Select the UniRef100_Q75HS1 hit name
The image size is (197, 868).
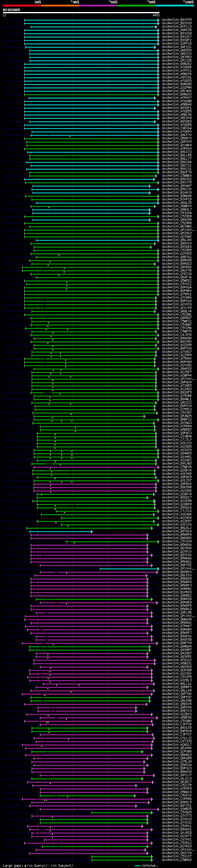[177, 294]
